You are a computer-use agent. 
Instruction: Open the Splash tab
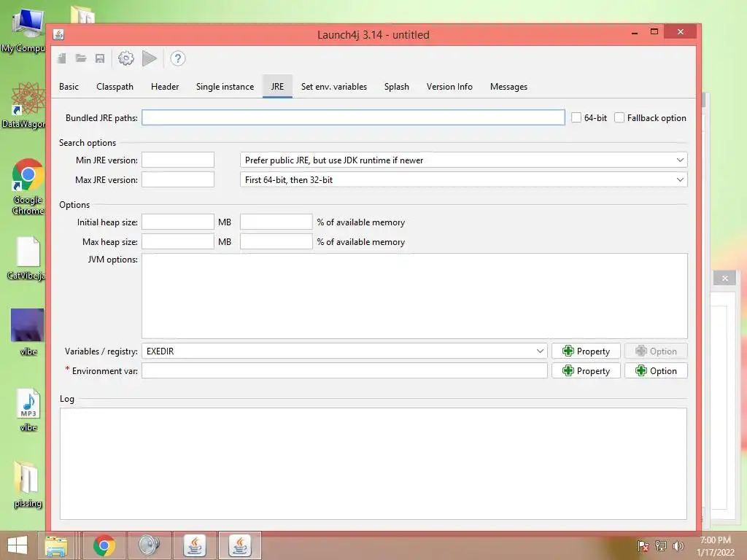coord(397,87)
